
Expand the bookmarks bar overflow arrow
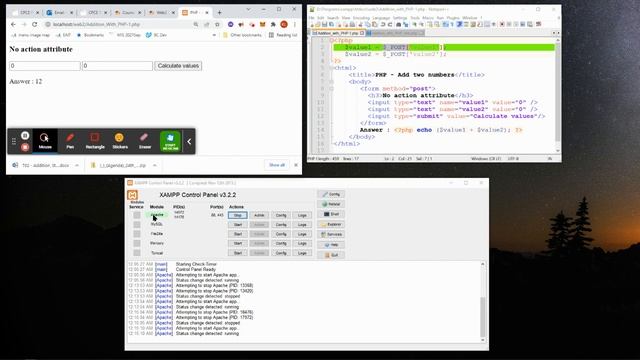click(x=214, y=35)
